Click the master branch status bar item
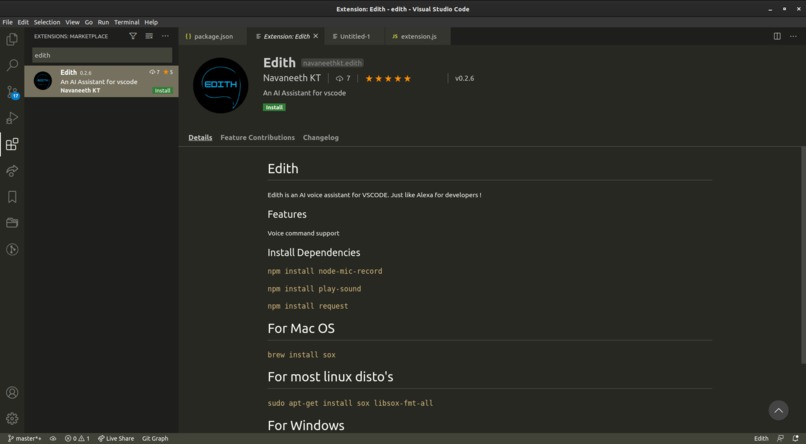The width and height of the screenshot is (806, 444). pyautogui.click(x=24, y=438)
